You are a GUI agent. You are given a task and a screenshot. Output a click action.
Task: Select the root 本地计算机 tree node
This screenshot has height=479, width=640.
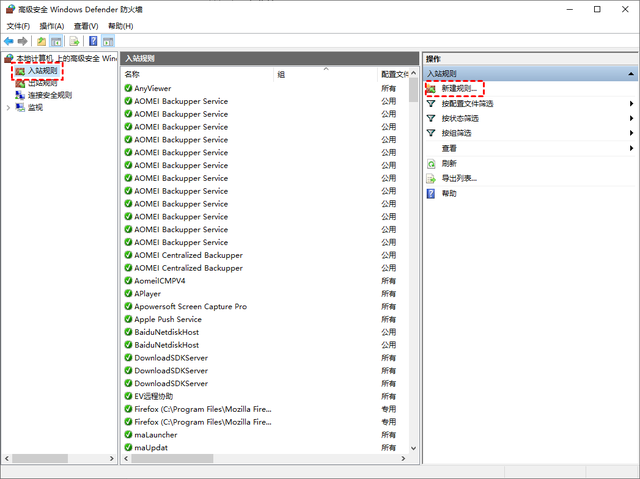[x=66, y=59]
